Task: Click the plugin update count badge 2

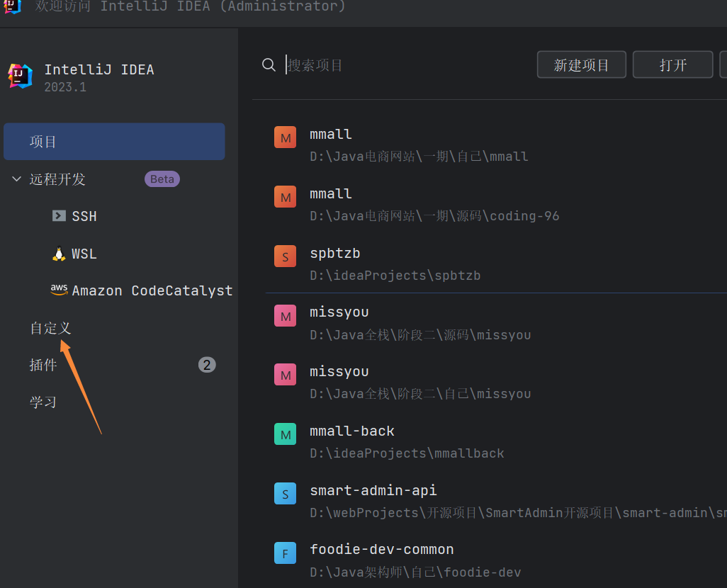Action: (x=207, y=365)
